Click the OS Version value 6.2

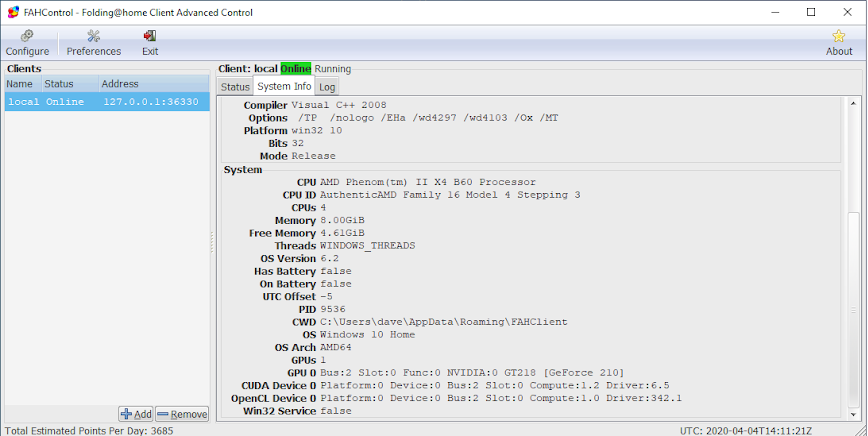coord(329,258)
